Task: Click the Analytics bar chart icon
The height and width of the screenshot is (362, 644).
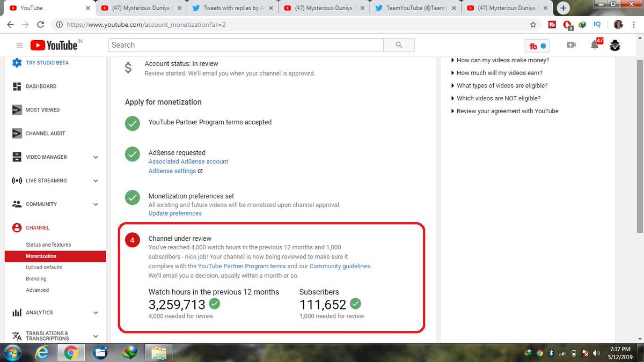Action: [17, 313]
